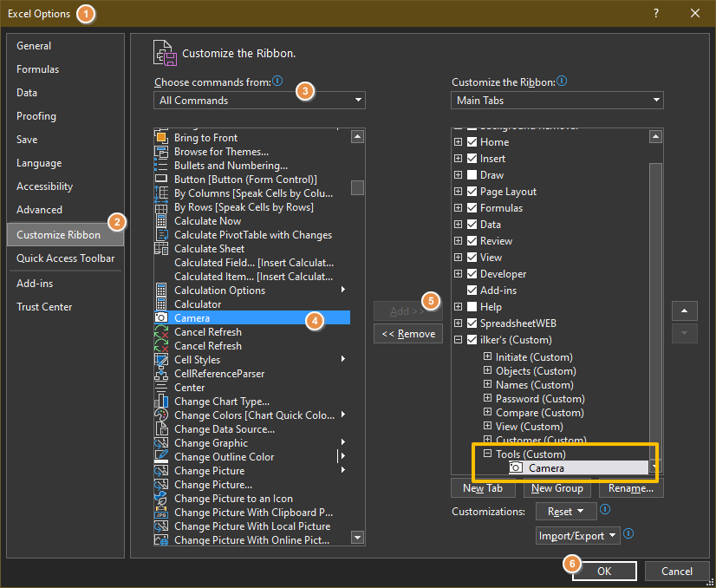Click the Change Chart Type icon
The height and width of the screenshot is (588, 716).
pyautogui.click(x=161, y=402)
